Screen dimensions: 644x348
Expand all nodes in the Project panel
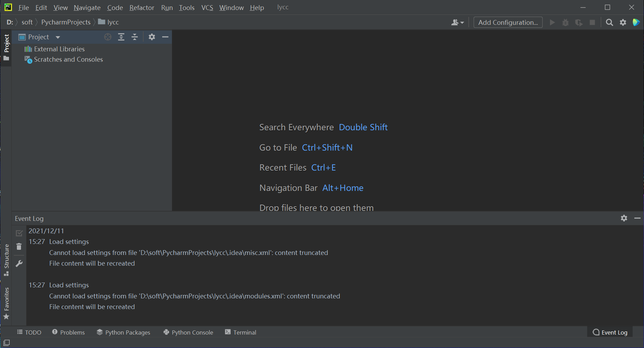[x=121, y=37]
